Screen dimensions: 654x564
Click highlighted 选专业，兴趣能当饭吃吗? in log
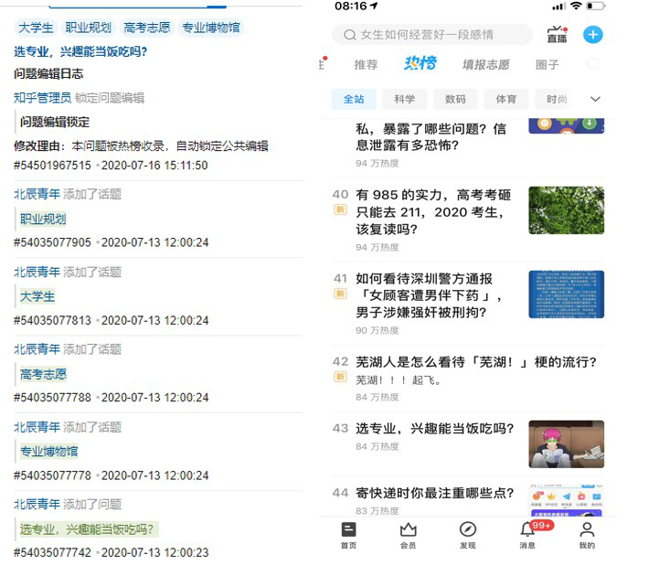tap(87, 529)
